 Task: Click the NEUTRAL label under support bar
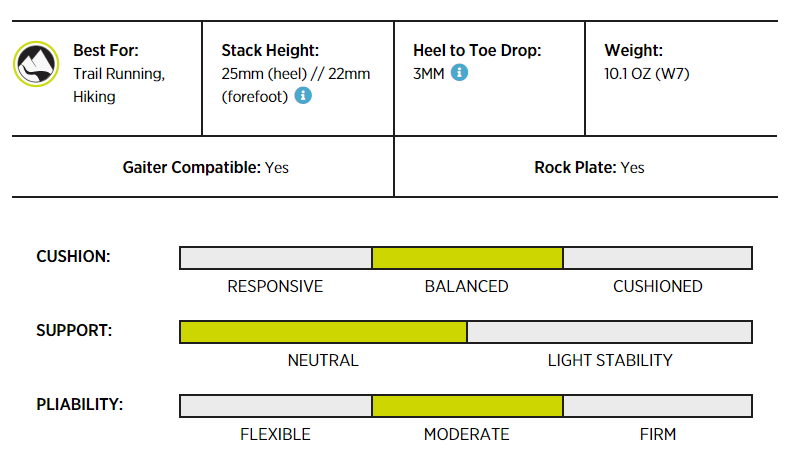coord(323,360)
